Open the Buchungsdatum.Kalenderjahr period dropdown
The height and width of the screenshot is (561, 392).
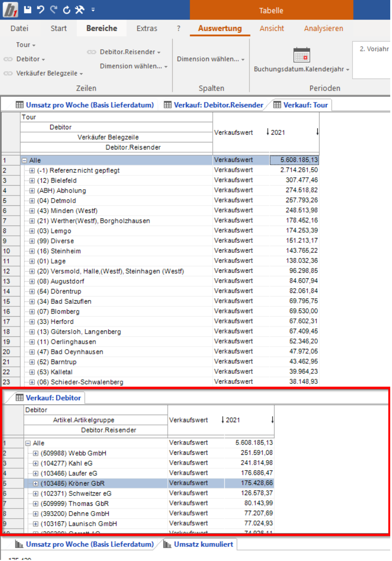pos(301,69)
